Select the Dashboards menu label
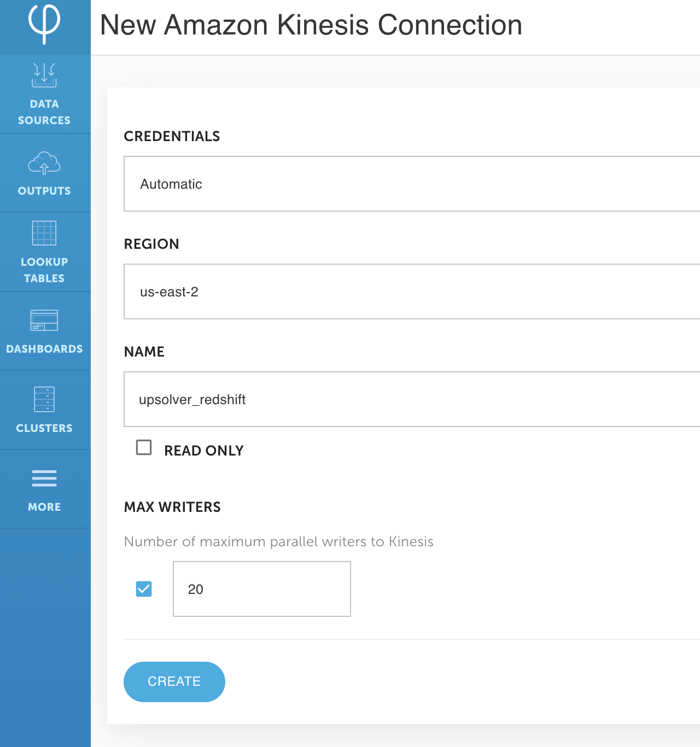 click(x=44, y=349)
